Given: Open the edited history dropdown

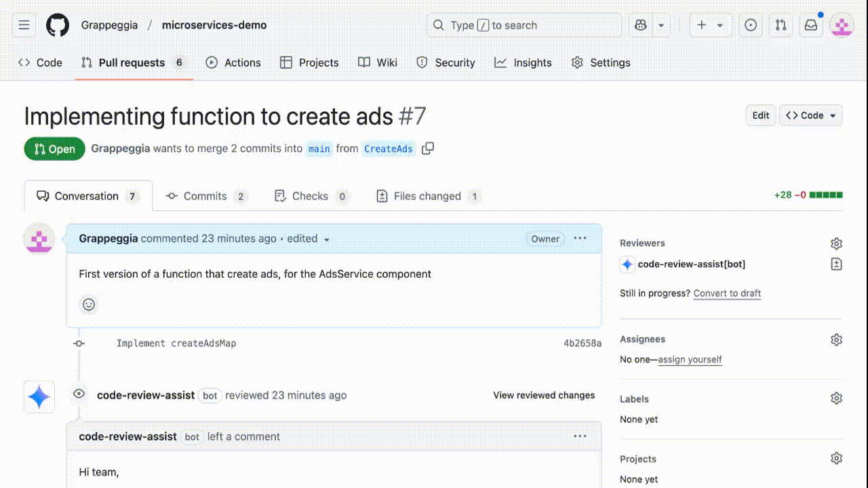Looking at the screenshot, I should click(x=309, y=239).
